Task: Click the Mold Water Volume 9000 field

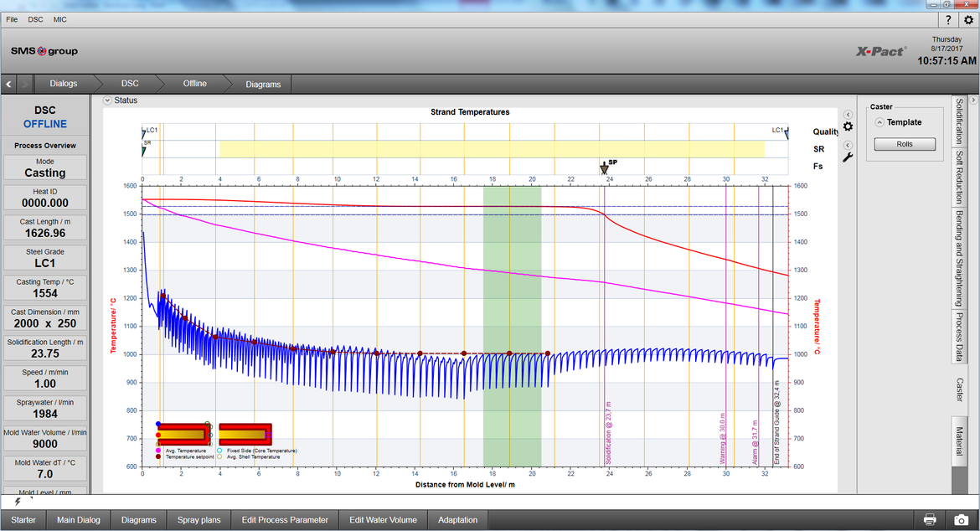Action: (x=45, y=439)
